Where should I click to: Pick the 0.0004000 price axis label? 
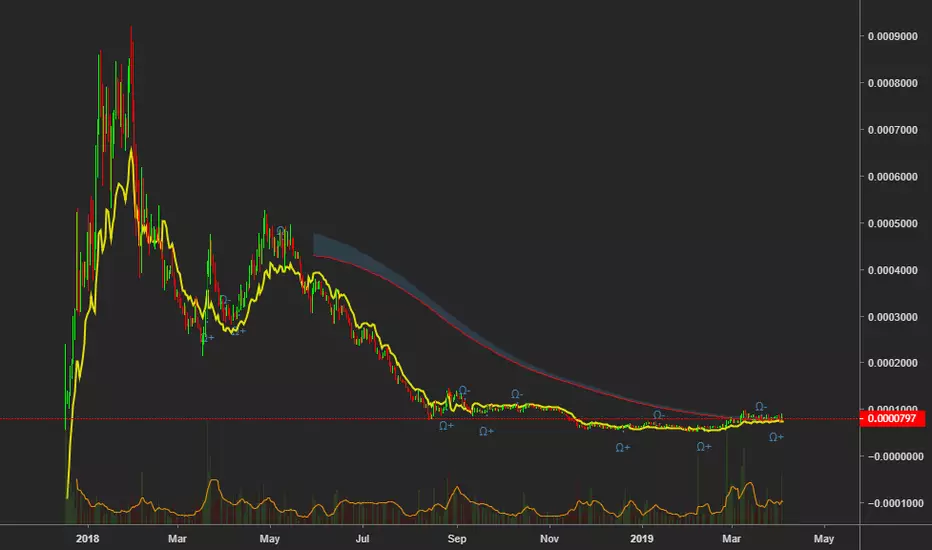[892, 270]
